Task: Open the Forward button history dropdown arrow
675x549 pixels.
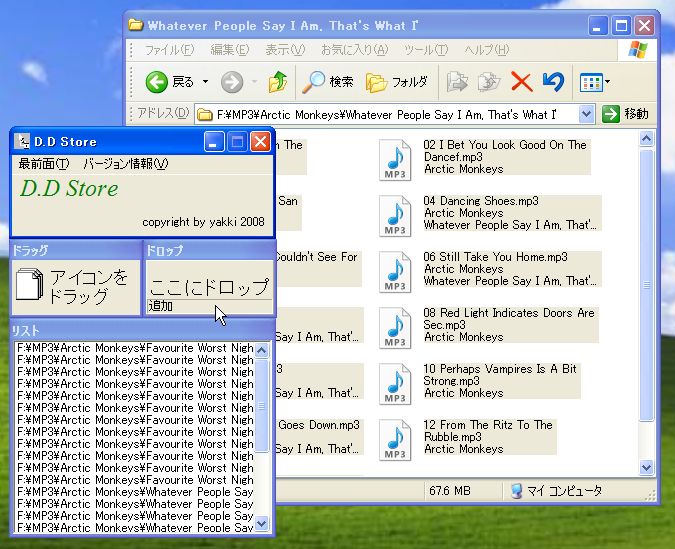Action: point(254,82)
